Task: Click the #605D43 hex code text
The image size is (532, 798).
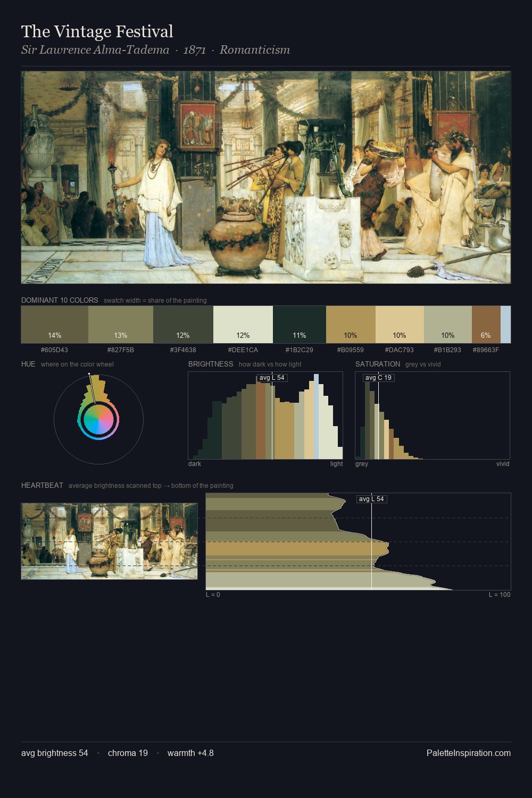Action: pos(54,350)
